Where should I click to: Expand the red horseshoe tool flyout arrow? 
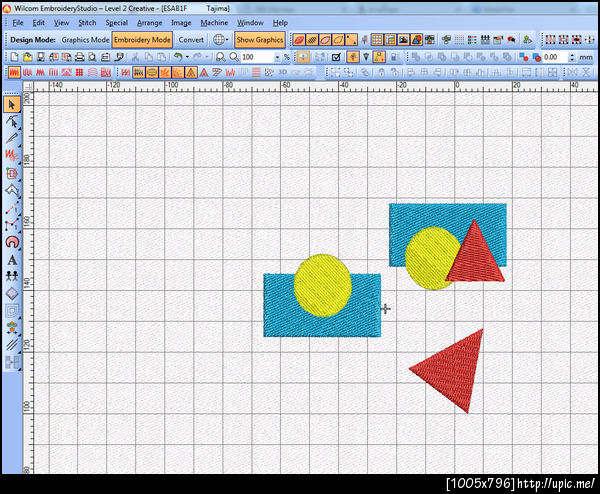click(x=19, y=248)
